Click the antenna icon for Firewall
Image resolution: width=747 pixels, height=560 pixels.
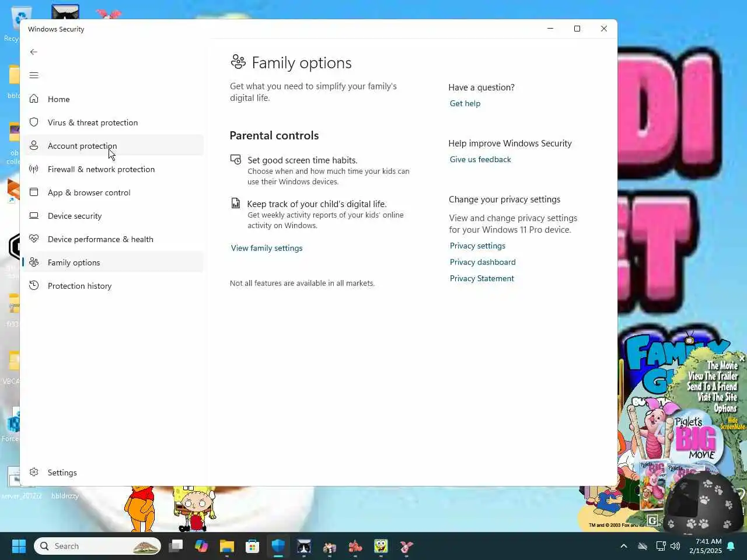34,169
